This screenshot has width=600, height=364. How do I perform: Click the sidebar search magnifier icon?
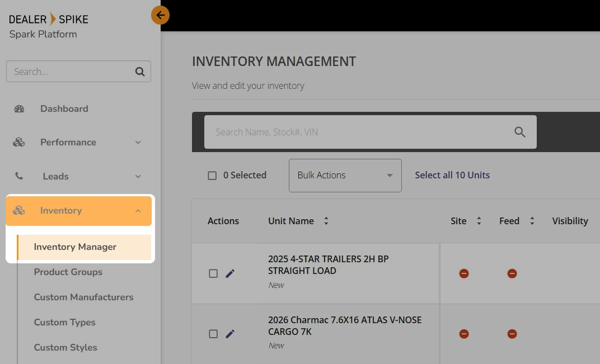click(x=140, y=72)
